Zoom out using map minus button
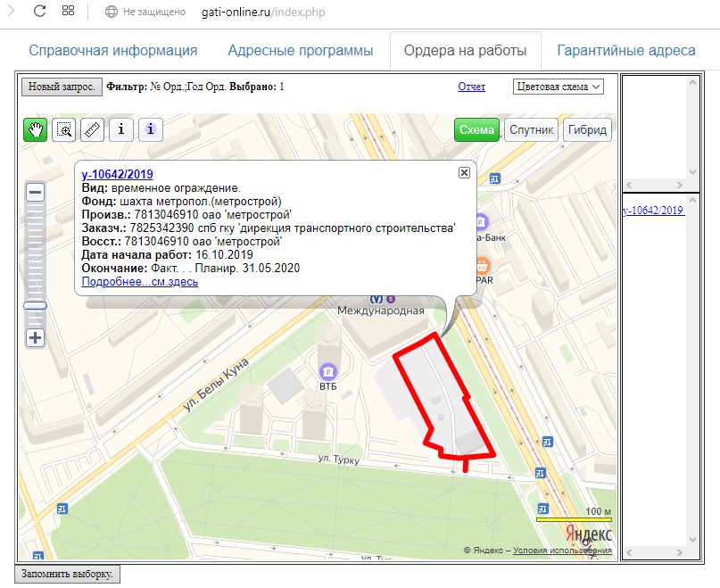The height and width of the screenshot is (588, 720). click(36, 193)
